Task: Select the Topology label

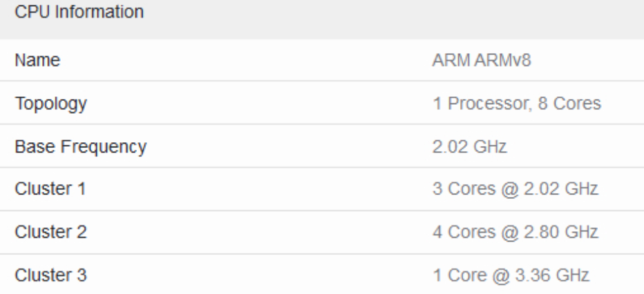Action: point(51,104)
